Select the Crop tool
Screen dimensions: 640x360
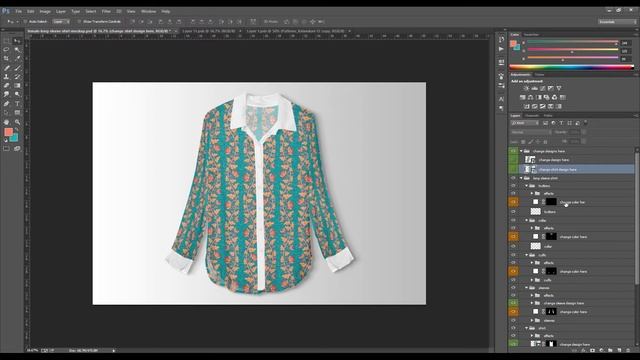[x=7, y=58]
